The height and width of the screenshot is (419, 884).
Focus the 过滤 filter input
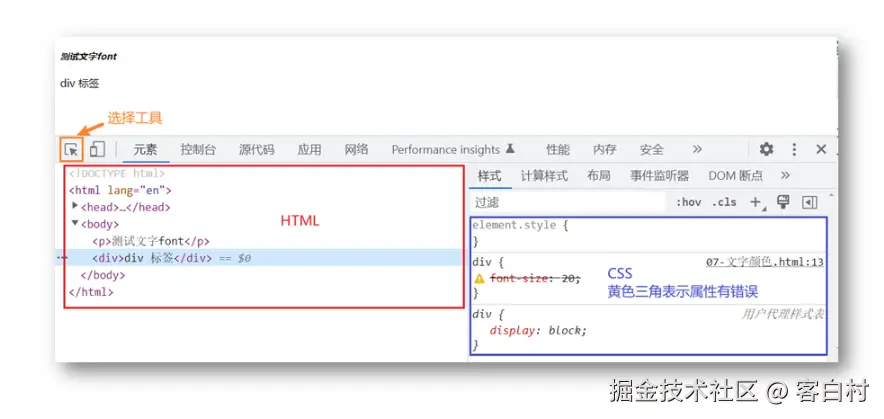(568, 202)
